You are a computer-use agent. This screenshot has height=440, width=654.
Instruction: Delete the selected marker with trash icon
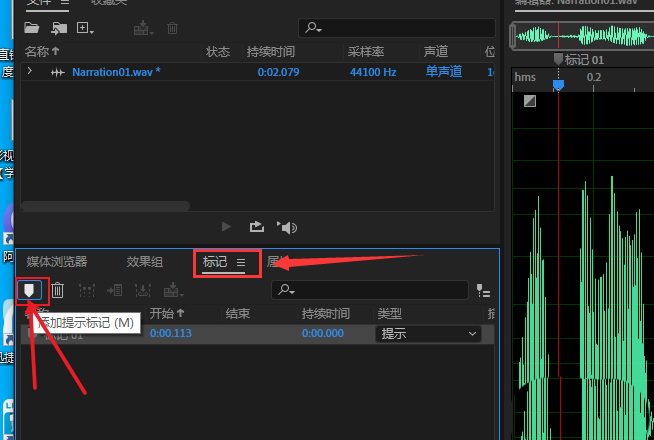[x=58, y=290]
